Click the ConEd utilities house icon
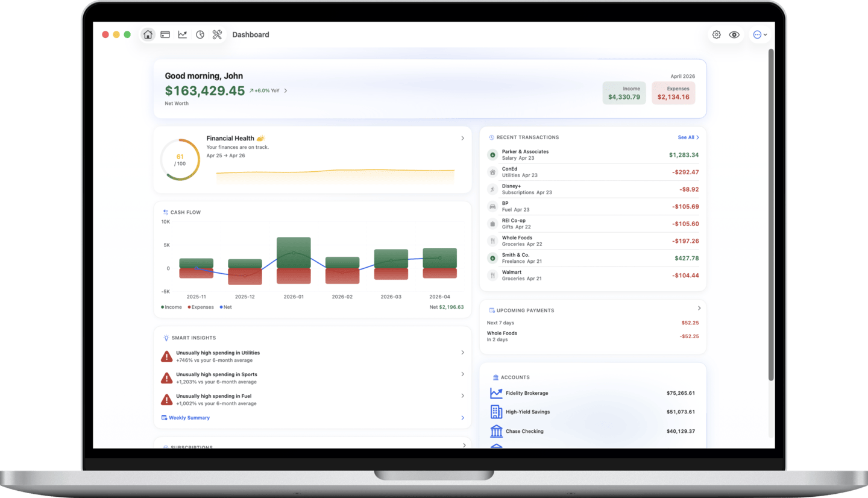This screenshot has height=498, width=868. click(x=492, y=172)
